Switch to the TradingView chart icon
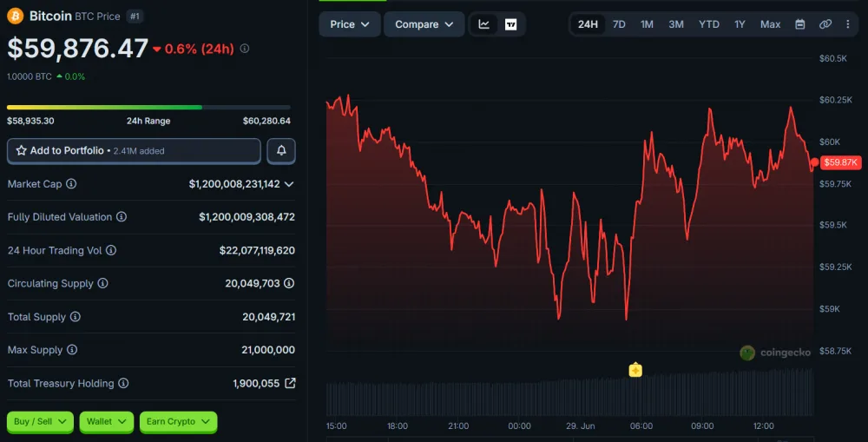This screenshot has height=442, width=868. point(510,24)
